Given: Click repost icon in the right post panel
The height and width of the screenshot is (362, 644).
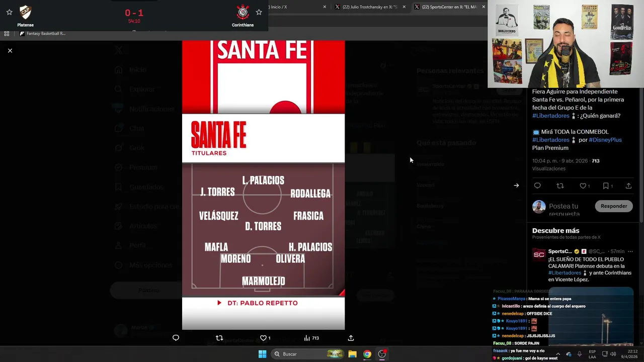Looking at the screenshot, I should coord(560,186).
